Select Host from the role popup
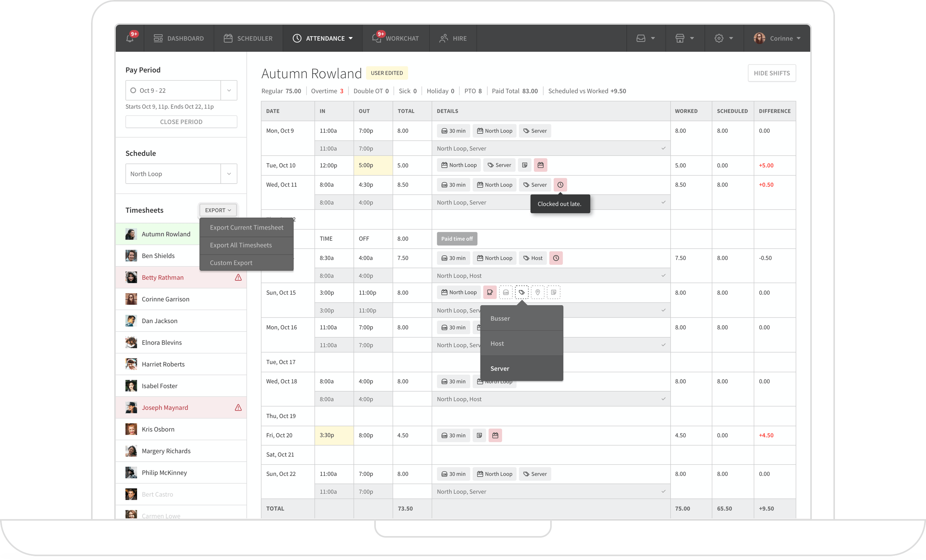926x560 pixels. (x=497, y=343)
